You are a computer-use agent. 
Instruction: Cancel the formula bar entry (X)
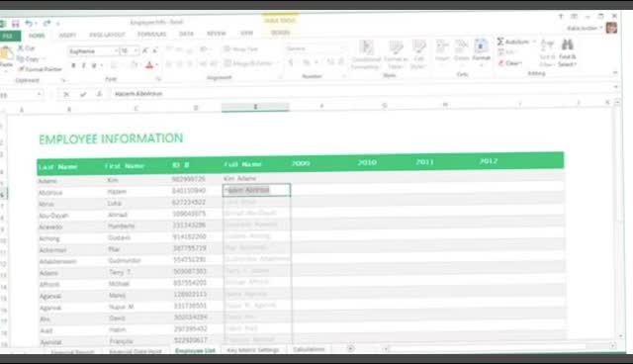point(66,94)
